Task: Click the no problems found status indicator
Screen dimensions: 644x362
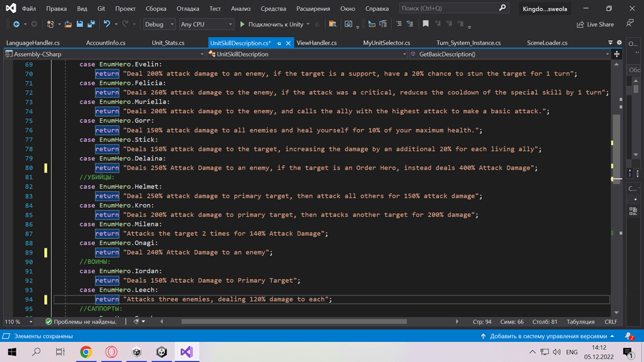Action: click(x=81, y=322)
